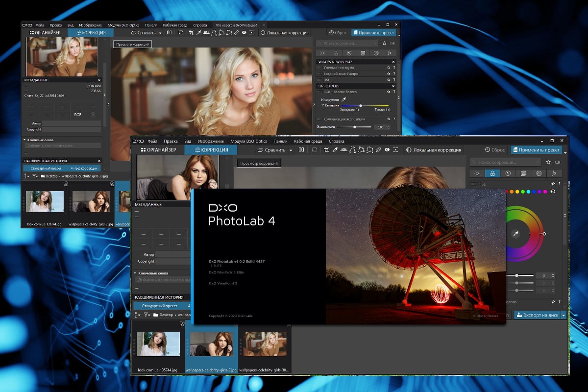
Task: Click Применить пресет button in the front window
Action: pos(536,150)
